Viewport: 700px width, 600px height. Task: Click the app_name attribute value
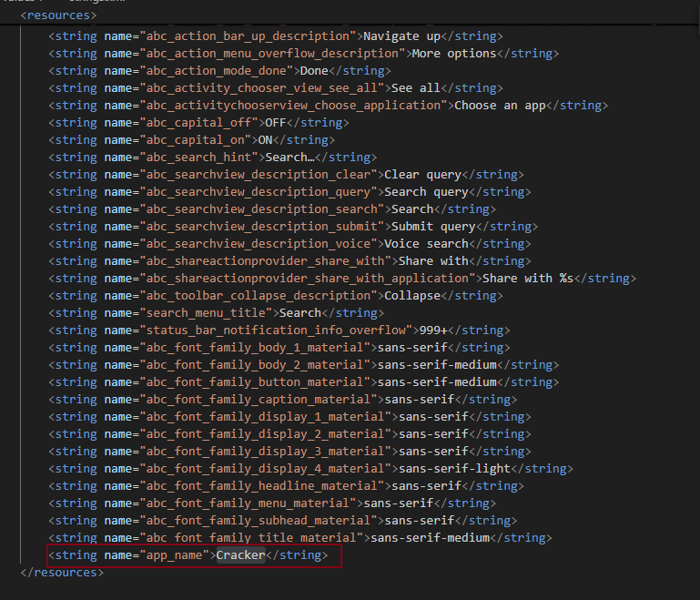coord(176,555)
